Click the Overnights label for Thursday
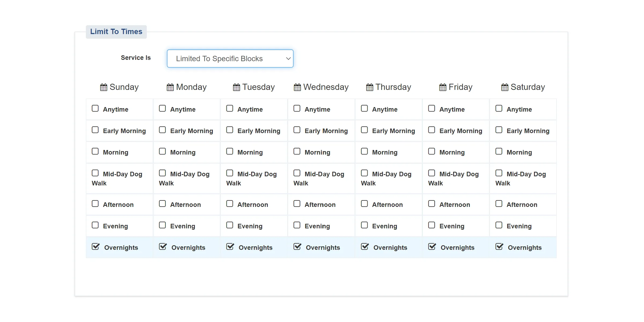The height and width of the screenshot is (322, 644). click(390, 248)
